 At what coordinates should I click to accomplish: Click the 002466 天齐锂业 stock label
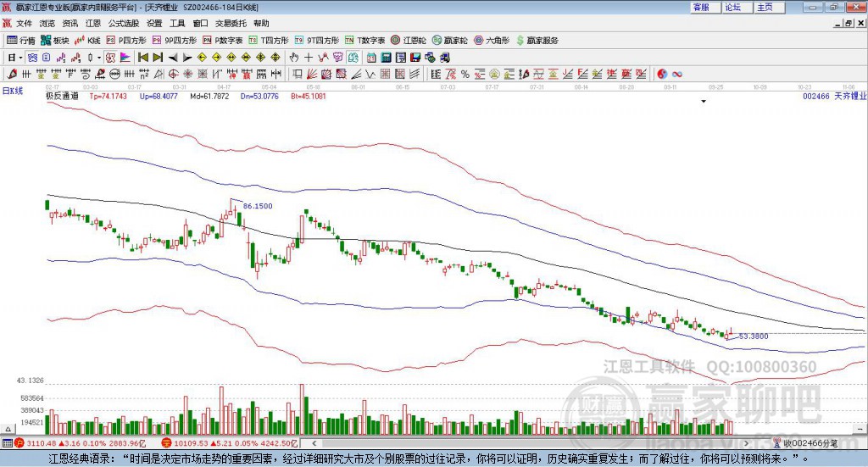pos(834,97)
